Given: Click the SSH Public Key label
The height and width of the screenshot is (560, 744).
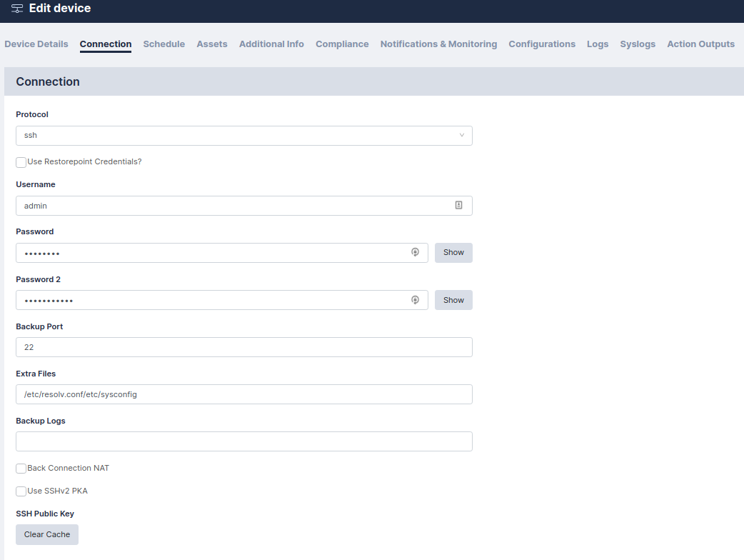Looking at the screenshot, I should 45,514.
